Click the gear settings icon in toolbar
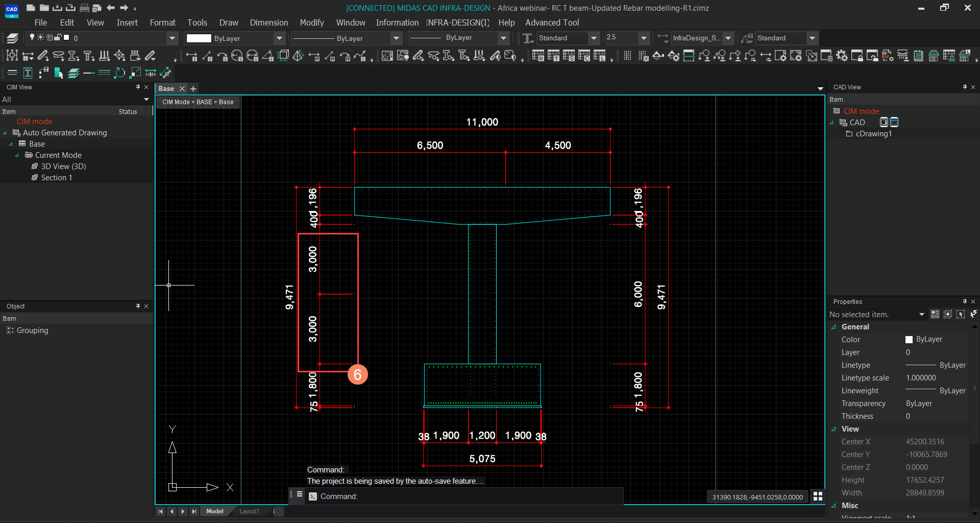 click(x=842, y=56)
